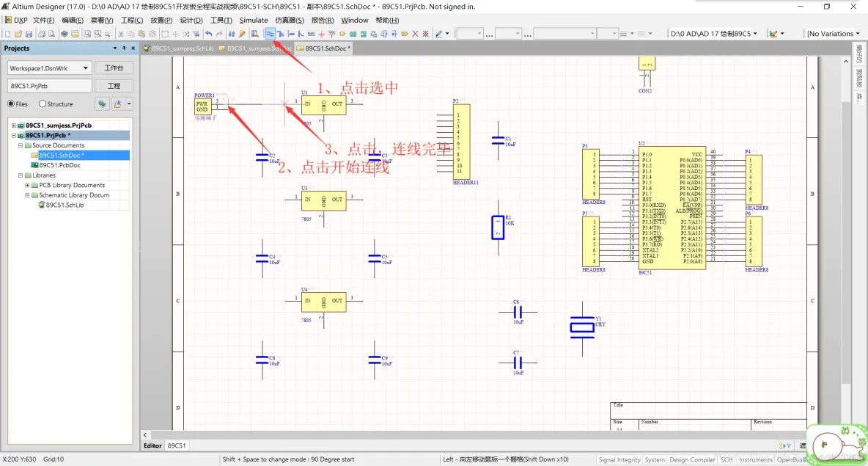Open Print Preview from toolbar
This screenshot has height=466, width=868.
(x=51, y=34)
